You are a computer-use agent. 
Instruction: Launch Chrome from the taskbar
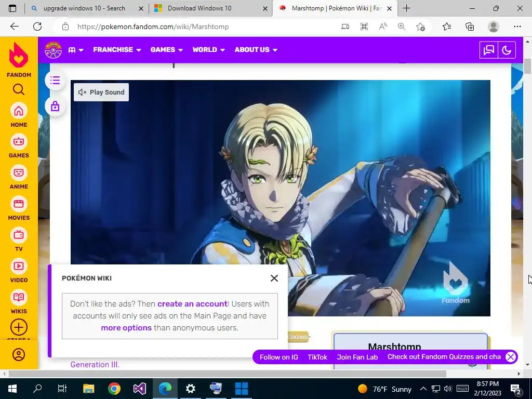tap(114, 389)
